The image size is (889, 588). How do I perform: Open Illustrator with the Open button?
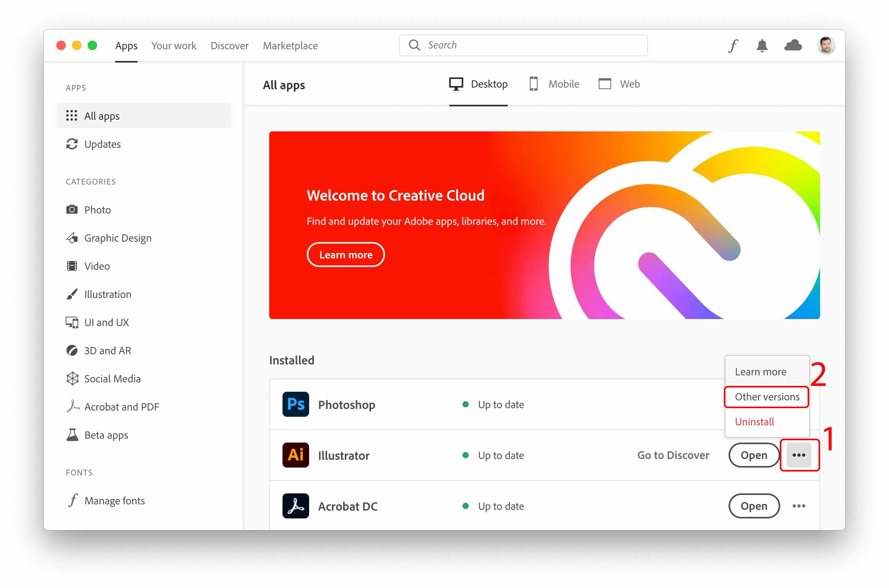pyautogui.click(x=754, y=455)
